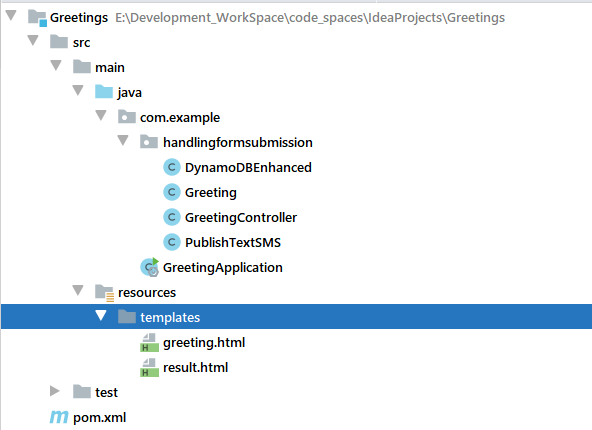Select the highlighted templates folder label

pos(170,317)
